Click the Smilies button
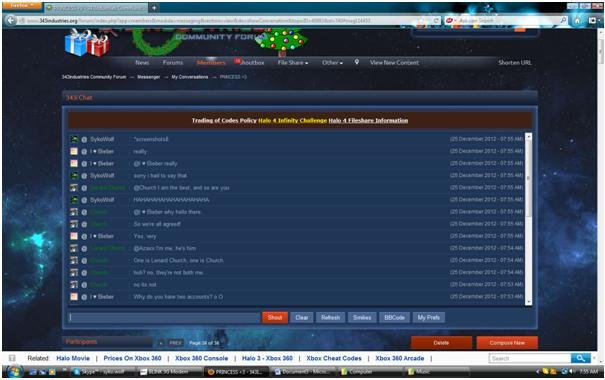 362,318
